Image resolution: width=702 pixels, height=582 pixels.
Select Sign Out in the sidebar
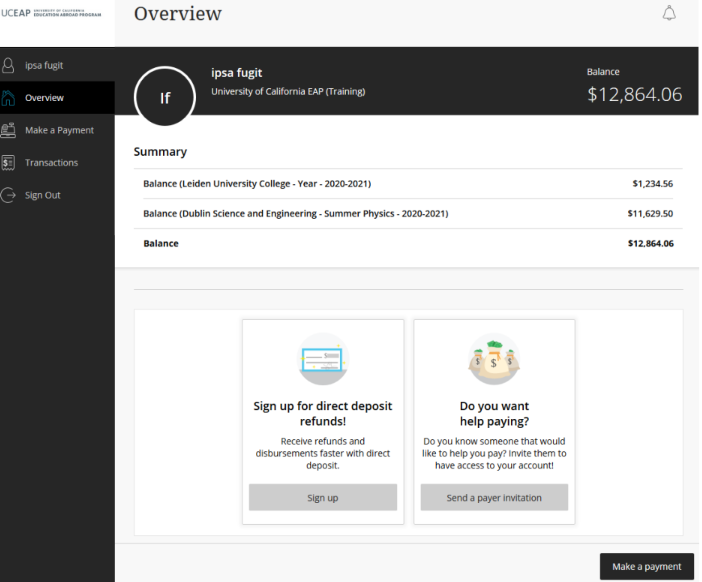coord(43,195)
